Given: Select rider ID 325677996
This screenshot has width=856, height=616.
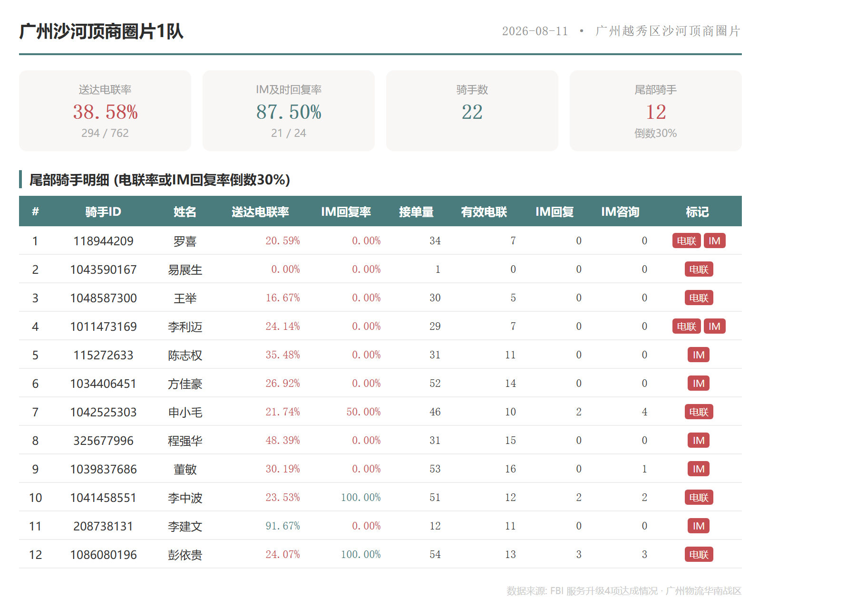Looking at the screenshot, I should [103, 441].
